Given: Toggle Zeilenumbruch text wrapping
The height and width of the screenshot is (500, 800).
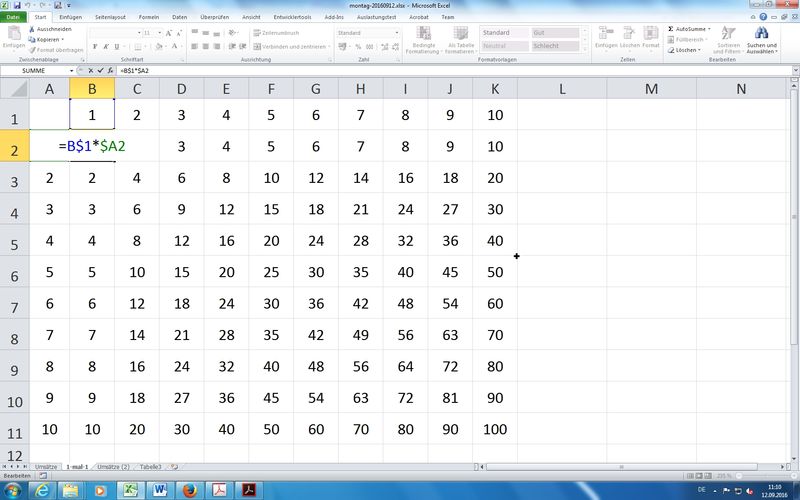Looking at the screenshot, I should [276, 33].
